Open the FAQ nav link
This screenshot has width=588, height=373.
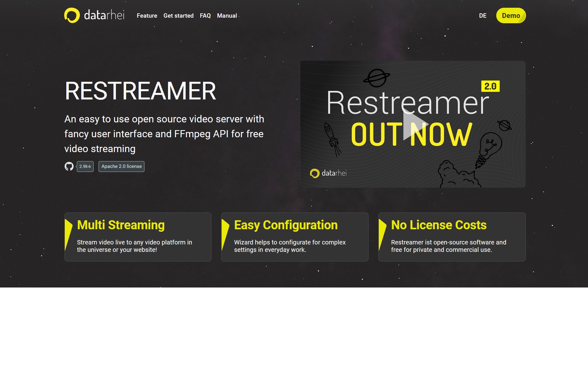click(x=205, y=16)
